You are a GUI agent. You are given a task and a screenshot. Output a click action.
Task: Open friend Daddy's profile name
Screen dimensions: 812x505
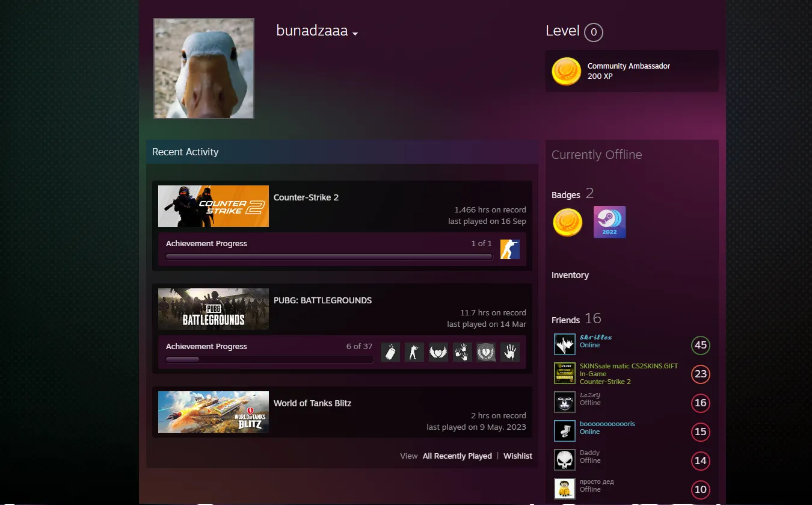pyautogui.click(x=589, y=453)
